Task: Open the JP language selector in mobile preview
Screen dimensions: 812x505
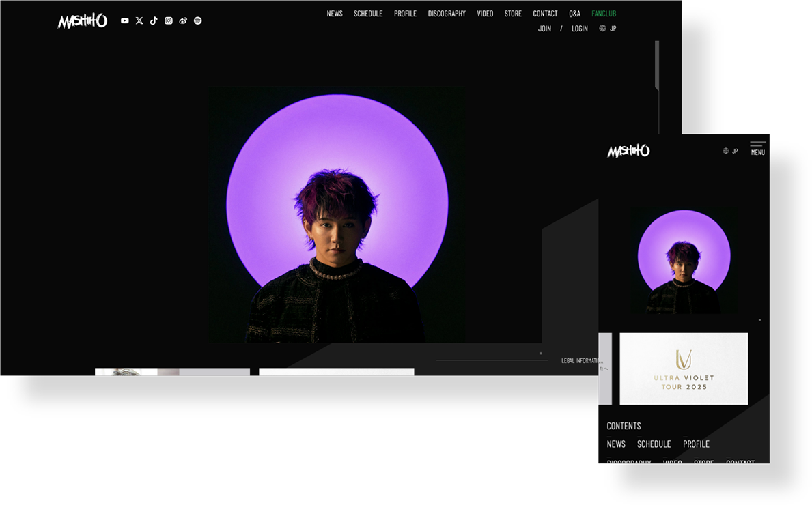Action: click(x=730, y=151)
